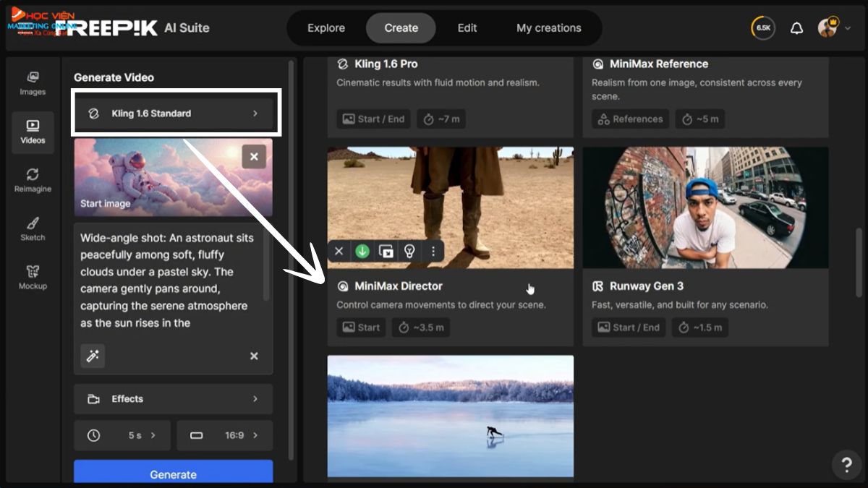
Task: Open the 5 s duration selector
Action: click(122, 435)
